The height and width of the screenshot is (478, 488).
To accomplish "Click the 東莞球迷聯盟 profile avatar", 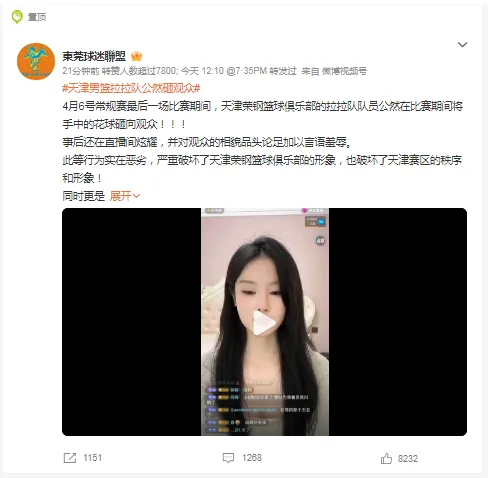I will (36, 61).
